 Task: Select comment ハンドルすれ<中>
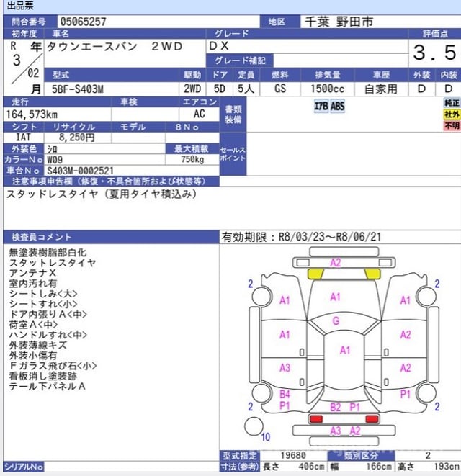point(48,335)
